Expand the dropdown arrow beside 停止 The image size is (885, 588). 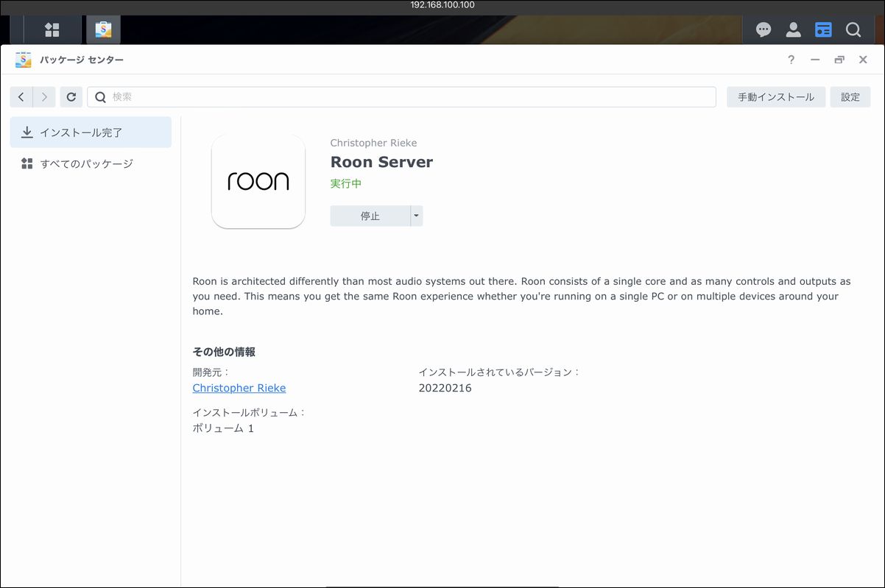417,216
